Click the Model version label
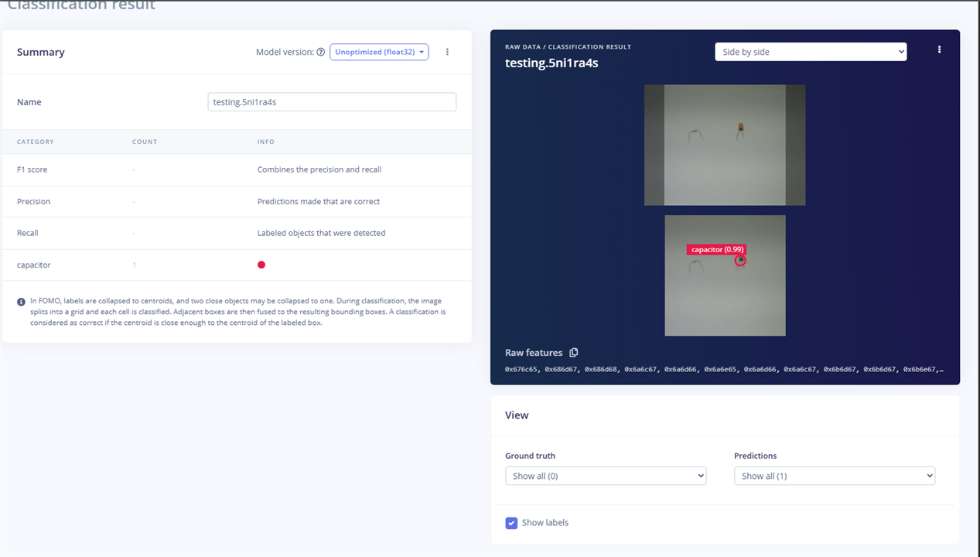This screenshot has height=557, width=980. 285,53
